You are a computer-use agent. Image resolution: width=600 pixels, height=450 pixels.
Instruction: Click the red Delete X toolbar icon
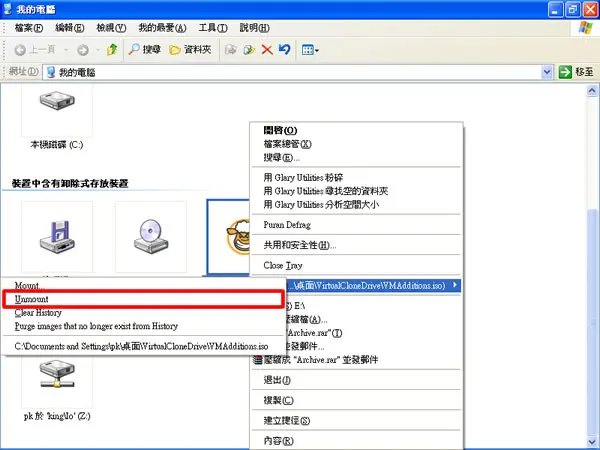(267, 50)
